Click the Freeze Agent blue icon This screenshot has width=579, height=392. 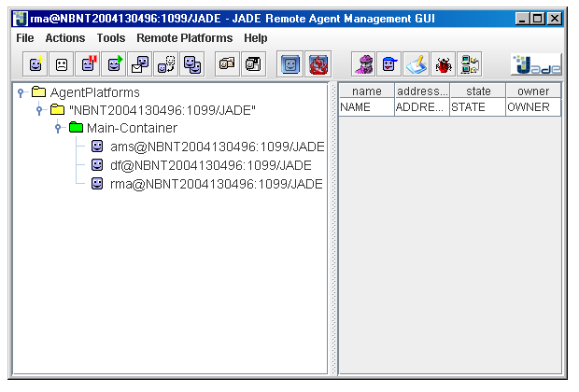[x=289, y=64]
